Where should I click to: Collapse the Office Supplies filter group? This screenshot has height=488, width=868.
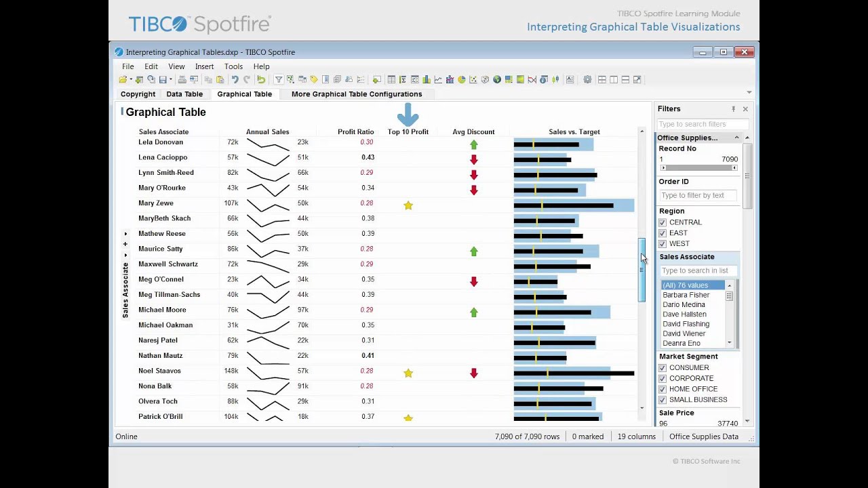736,138
